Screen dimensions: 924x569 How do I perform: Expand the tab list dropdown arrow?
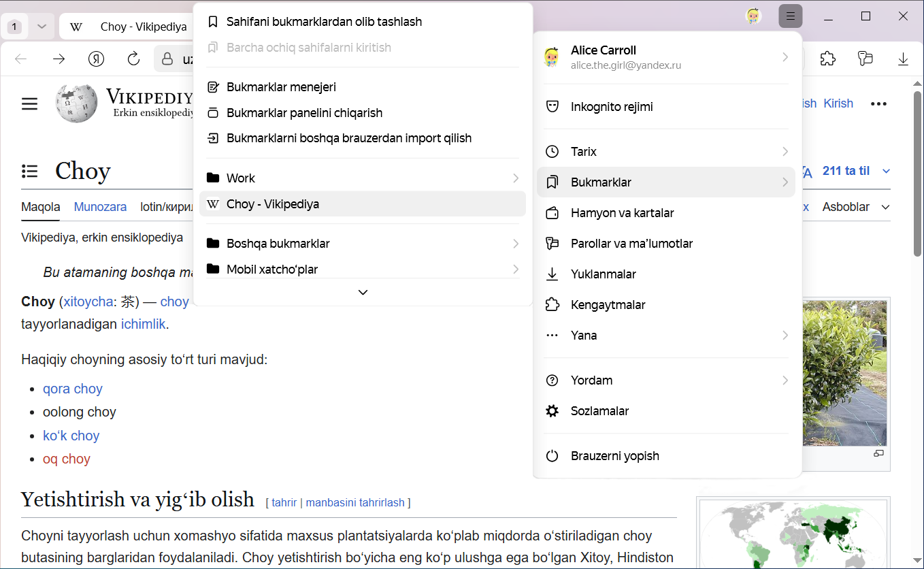pyautogui.click(x=42, y=27)
